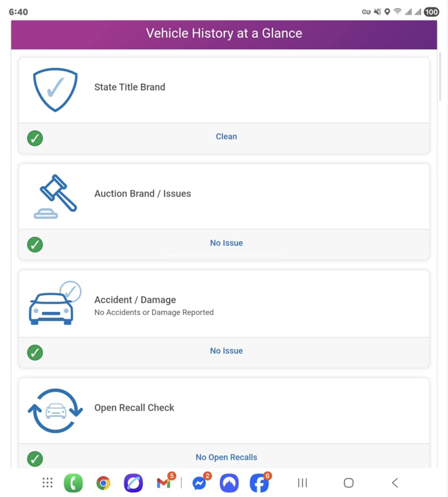Tap green checkmark beside Clean

[35, 138]
